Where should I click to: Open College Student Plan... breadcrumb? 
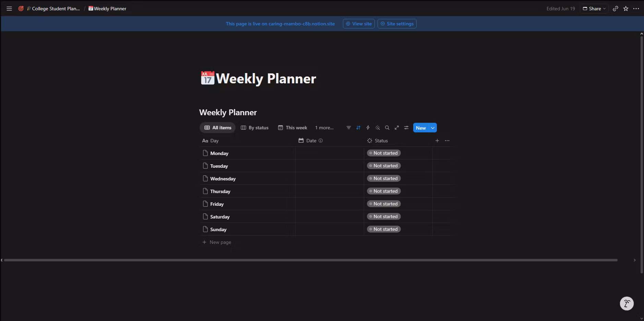click(x=53, y=9)
